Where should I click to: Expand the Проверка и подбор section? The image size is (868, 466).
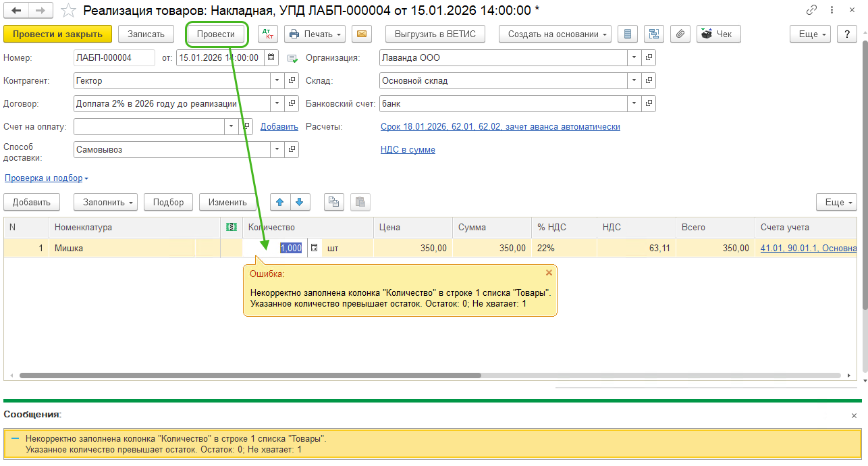(x=46, y=178)
